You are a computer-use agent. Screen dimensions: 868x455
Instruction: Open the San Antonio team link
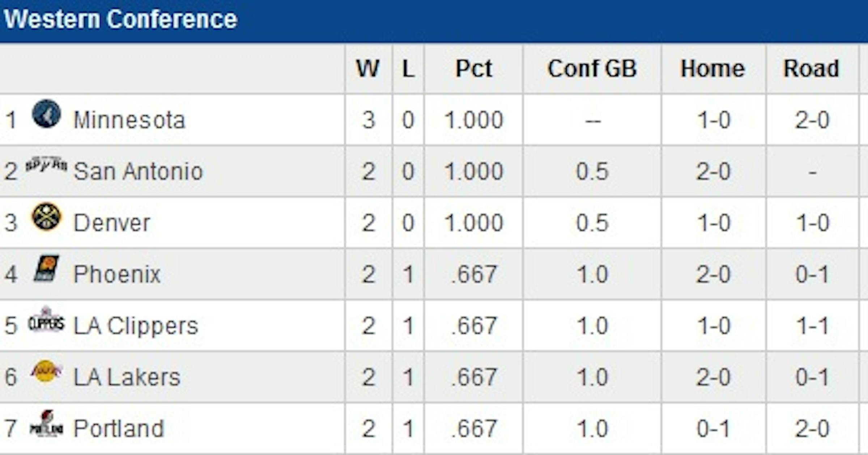tap(138, 171)
